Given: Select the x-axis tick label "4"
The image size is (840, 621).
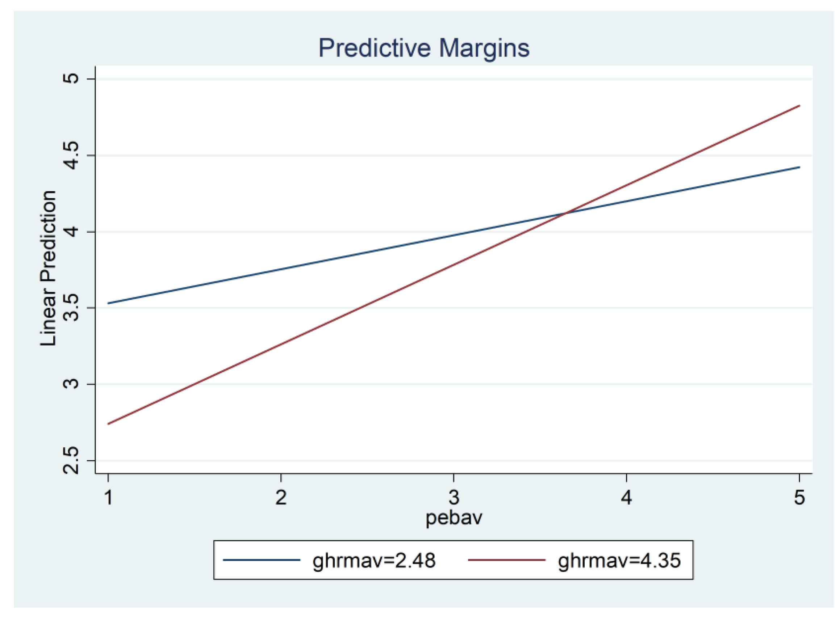Looking at the screenshot, I should pos(626,498).
